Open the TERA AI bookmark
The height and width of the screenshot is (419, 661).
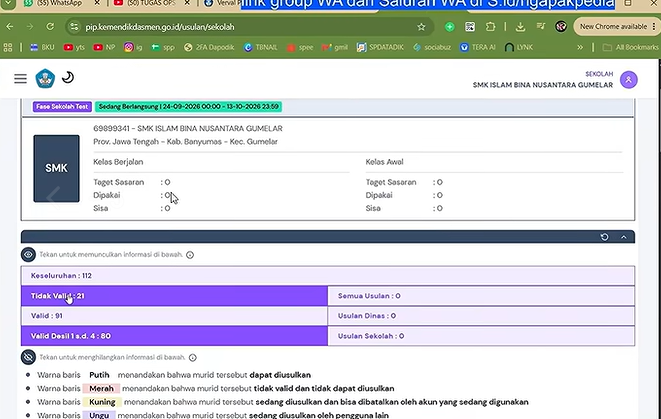tap(478, 47)
